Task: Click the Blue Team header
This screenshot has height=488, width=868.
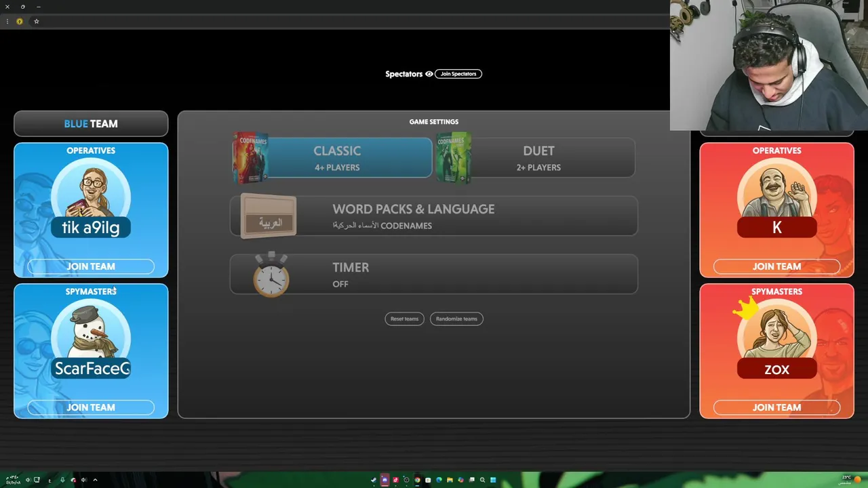Action: [91, 123]
